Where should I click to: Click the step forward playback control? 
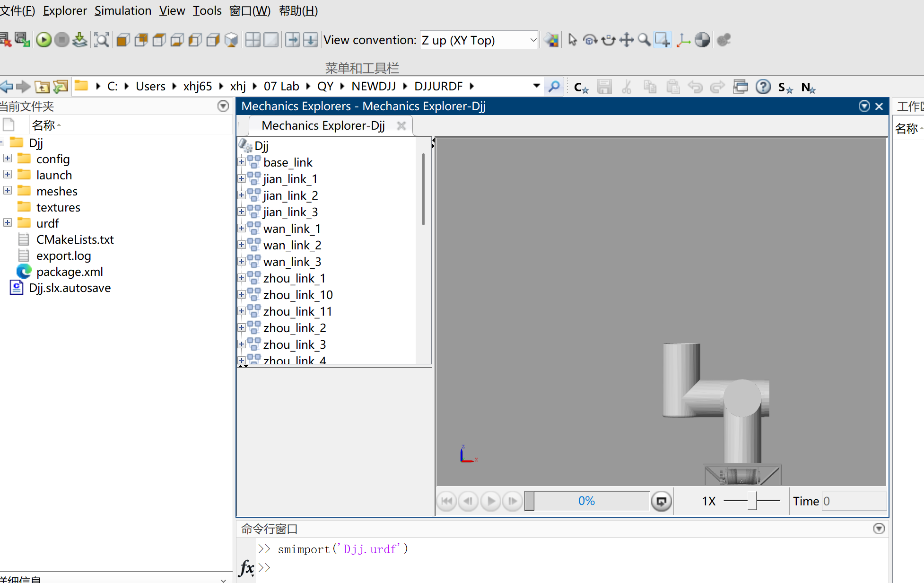pyautogui.click(x=512, y=501)
